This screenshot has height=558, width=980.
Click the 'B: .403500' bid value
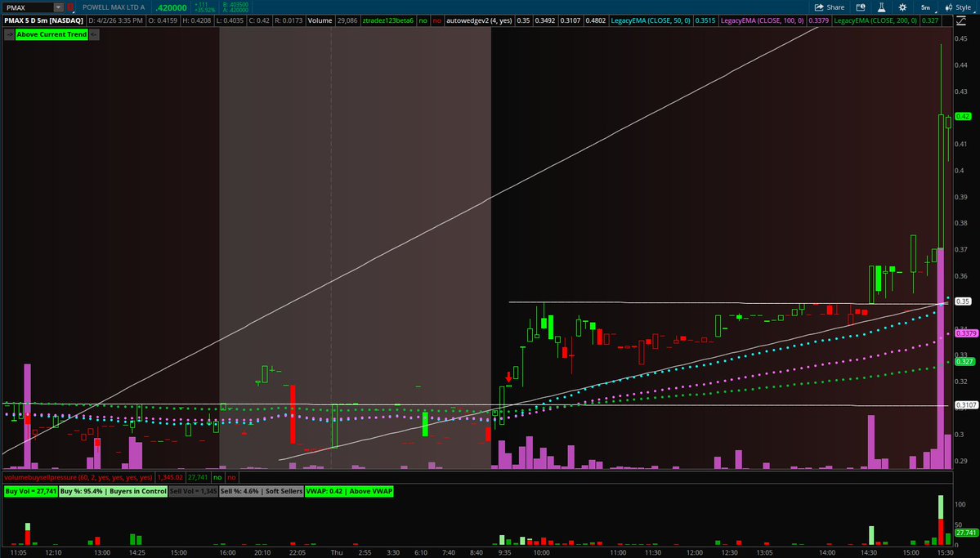tap(235, 4)
